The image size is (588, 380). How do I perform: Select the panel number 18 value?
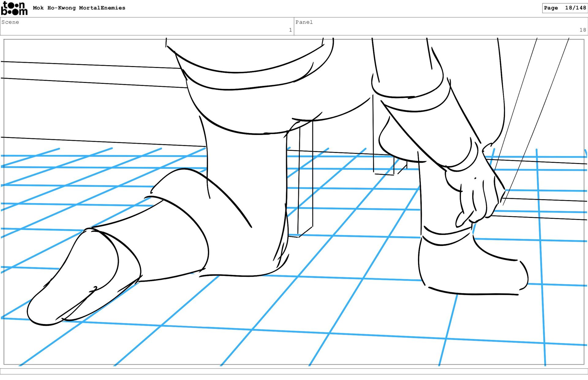point(582,30)
